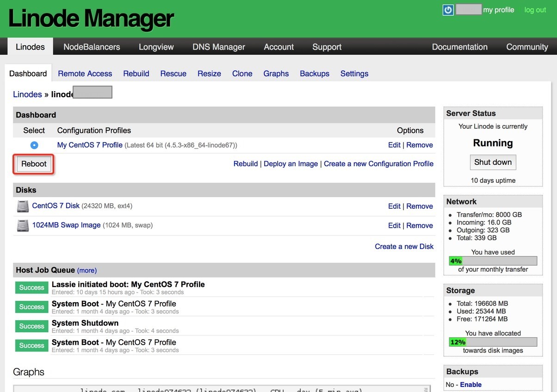Edit the CentOS 7 Disk
The height and width of the screenshot is (392, 557).
(394, 206)
